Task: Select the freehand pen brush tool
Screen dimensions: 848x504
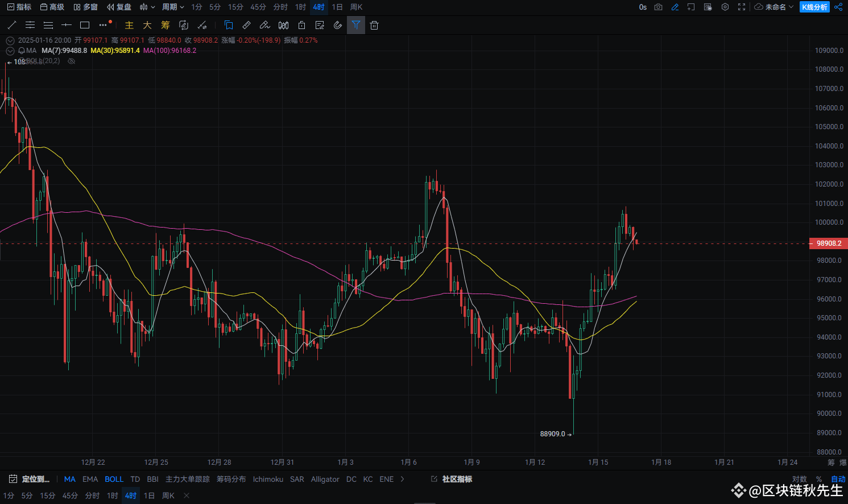Action: pos(265,25)
